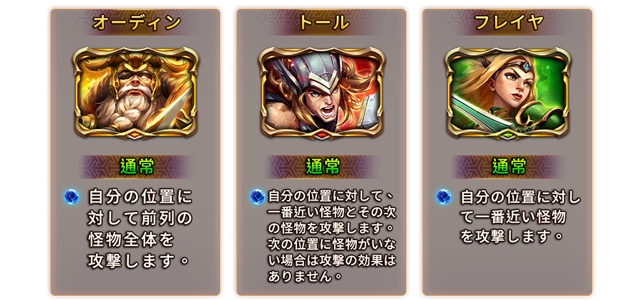The image size is (644, 301).
Task: Click green jewel on Freya portrait frame
Action: click(x=508, y=135)
